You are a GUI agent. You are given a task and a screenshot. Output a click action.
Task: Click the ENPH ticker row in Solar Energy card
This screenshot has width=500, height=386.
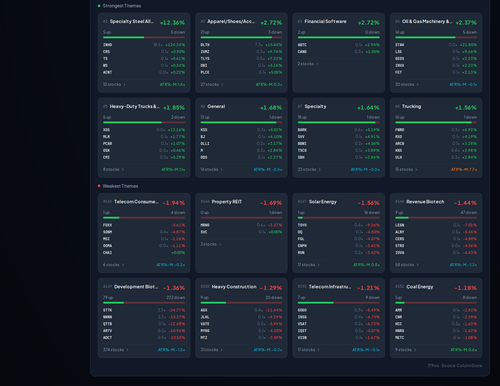pyautogui.click(x=339, y=246)
